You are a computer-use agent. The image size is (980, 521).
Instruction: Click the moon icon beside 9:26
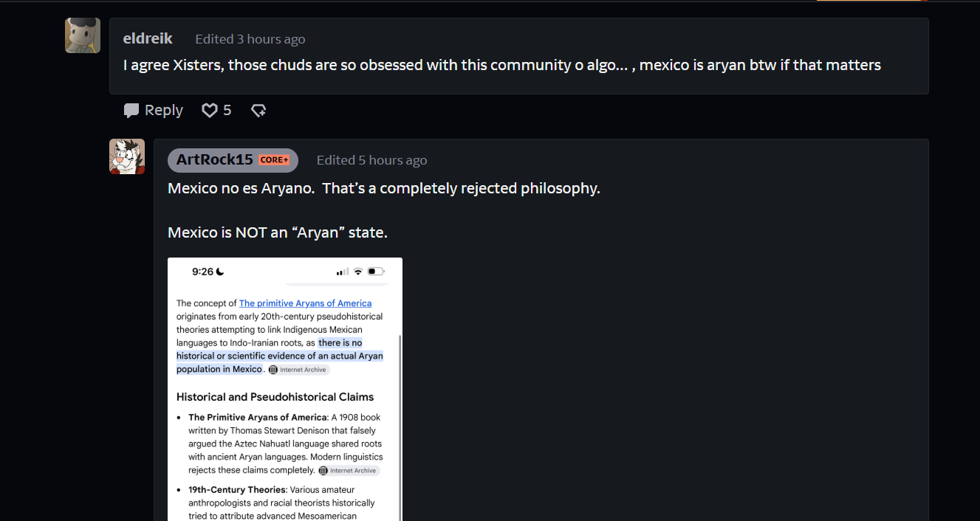pyautogui.click(x=220, y=272)
